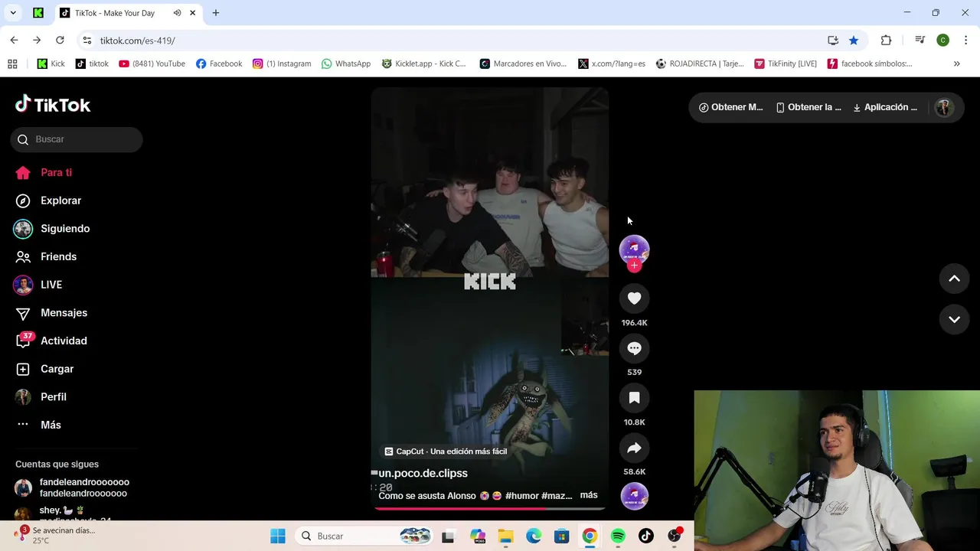This screenshot has height=551, width=980.
Task: Open the YouTube bookmark
Action: pyautogui.click(x=152, y=64)
